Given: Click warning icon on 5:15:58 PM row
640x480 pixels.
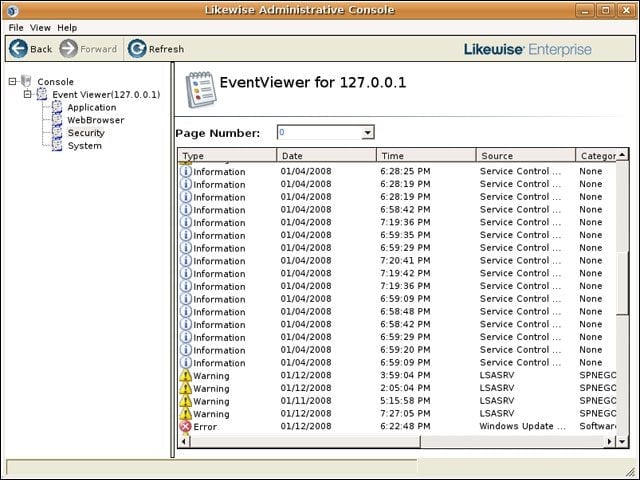Looking at the screenshot, I should (185, 401).
